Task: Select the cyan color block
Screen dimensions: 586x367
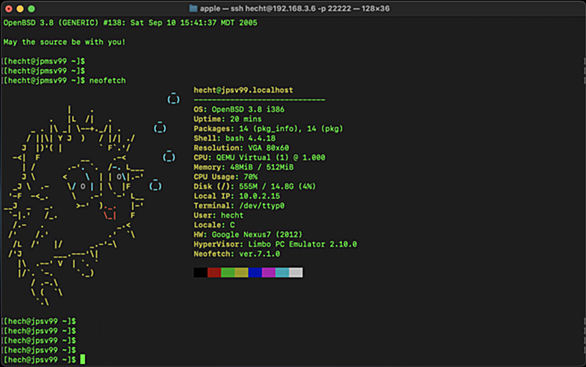Action: coord(282,272)
